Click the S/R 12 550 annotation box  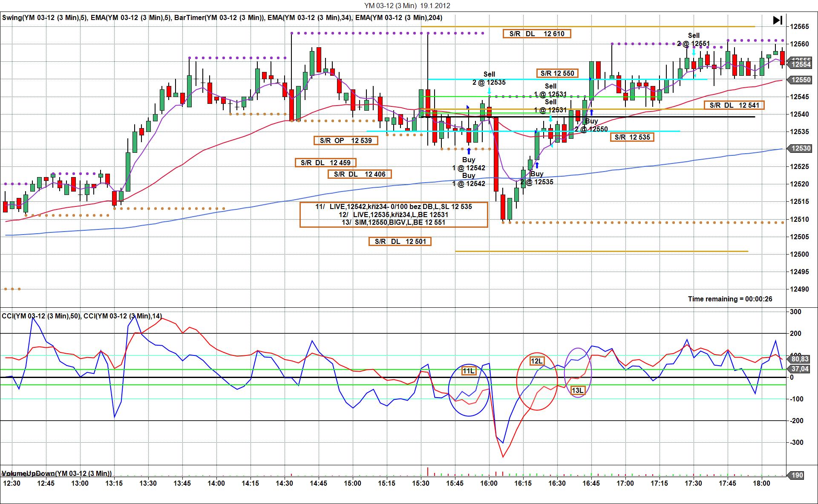(x=557, y=73)
